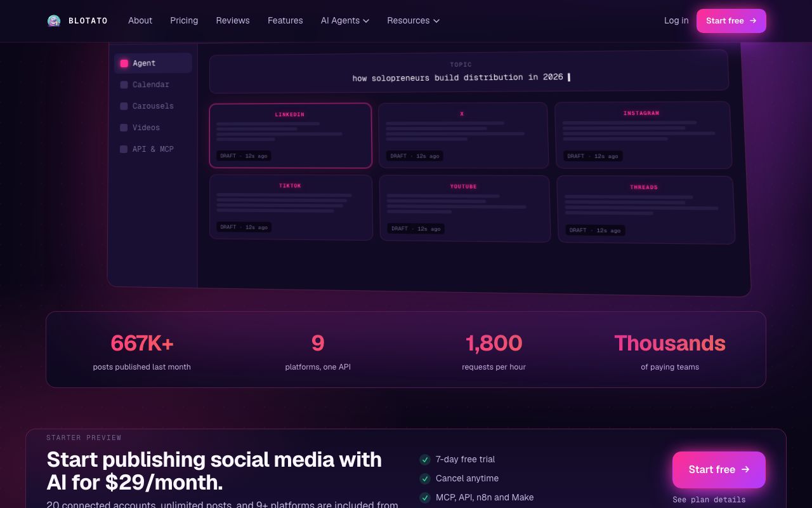Select API & MCP sidebar item

click(x=153, y=149)
